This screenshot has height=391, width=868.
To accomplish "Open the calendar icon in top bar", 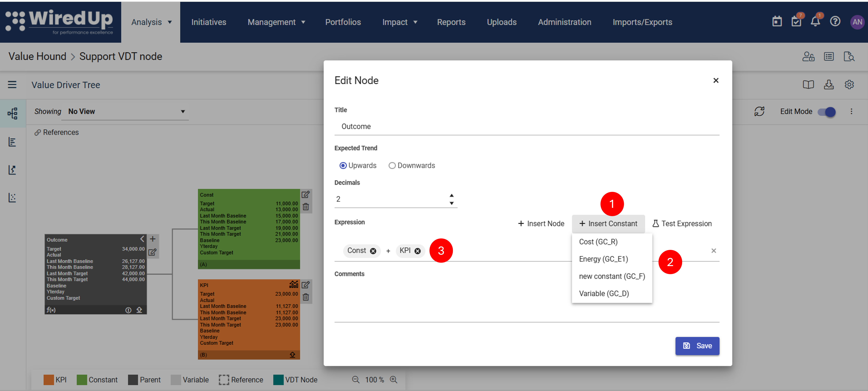I will pos(777,22).
